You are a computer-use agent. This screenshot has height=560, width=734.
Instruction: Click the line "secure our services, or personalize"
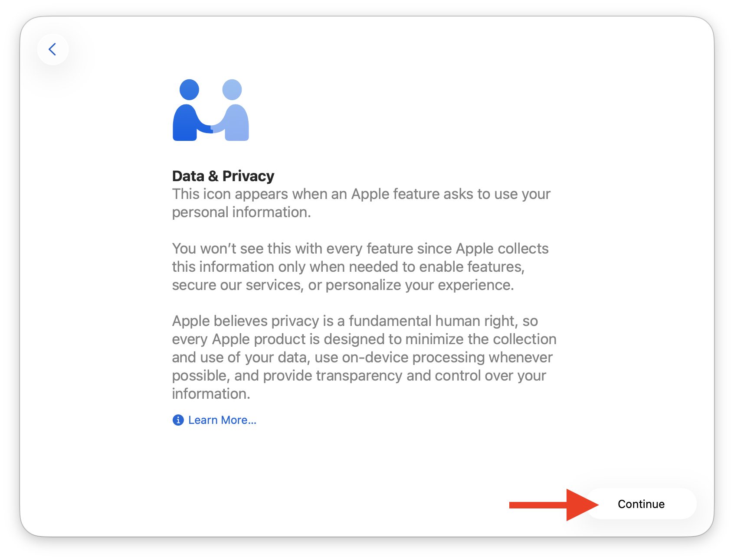click(343, 285)
